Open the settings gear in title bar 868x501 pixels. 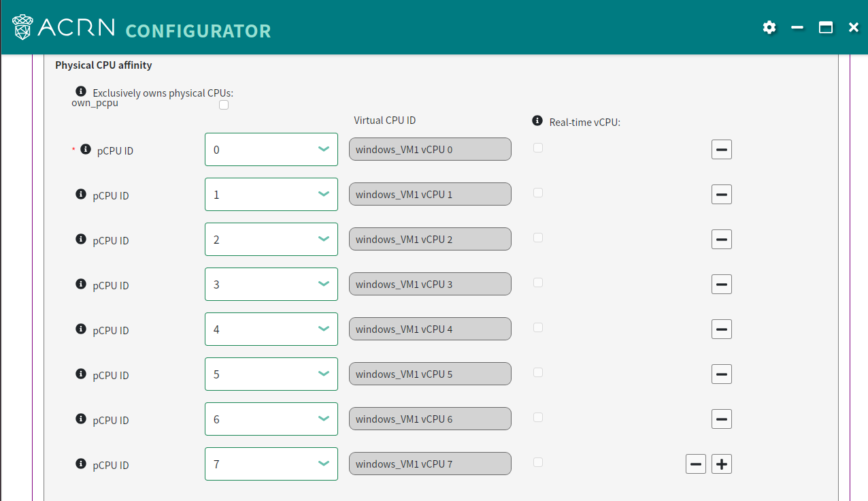769,27
